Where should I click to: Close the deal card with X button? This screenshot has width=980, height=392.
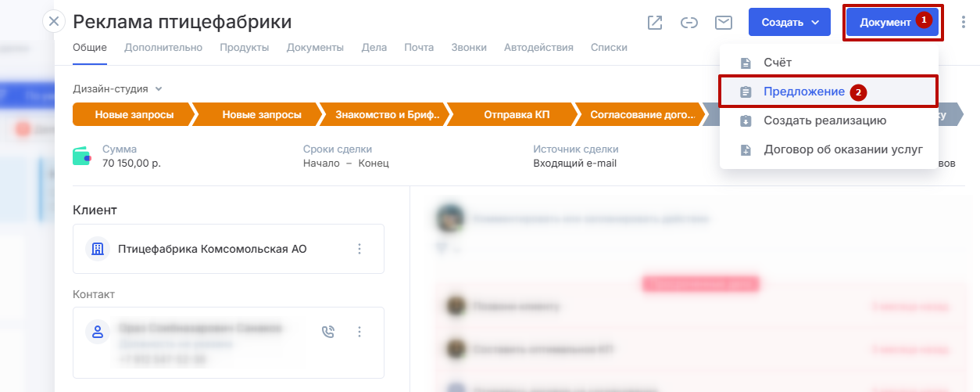point(53,22)
